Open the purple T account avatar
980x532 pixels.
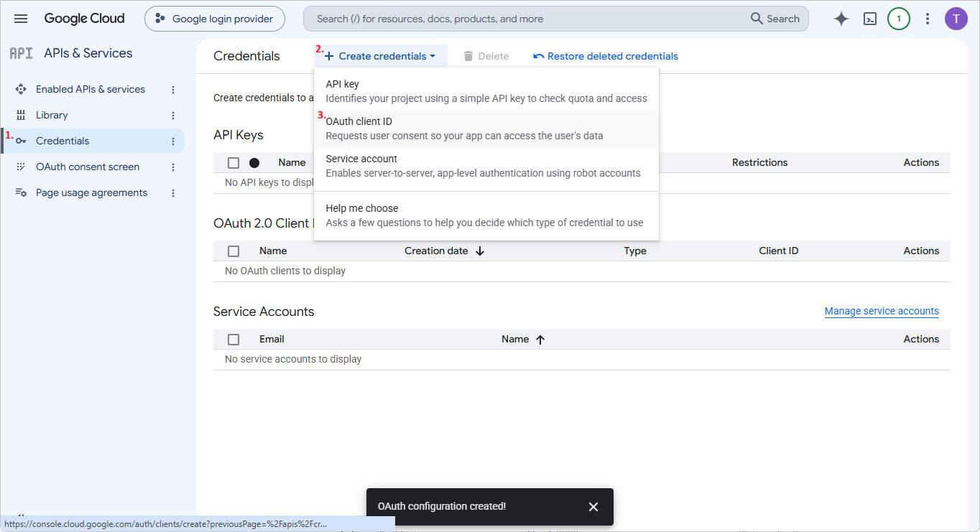pos(956,19)
